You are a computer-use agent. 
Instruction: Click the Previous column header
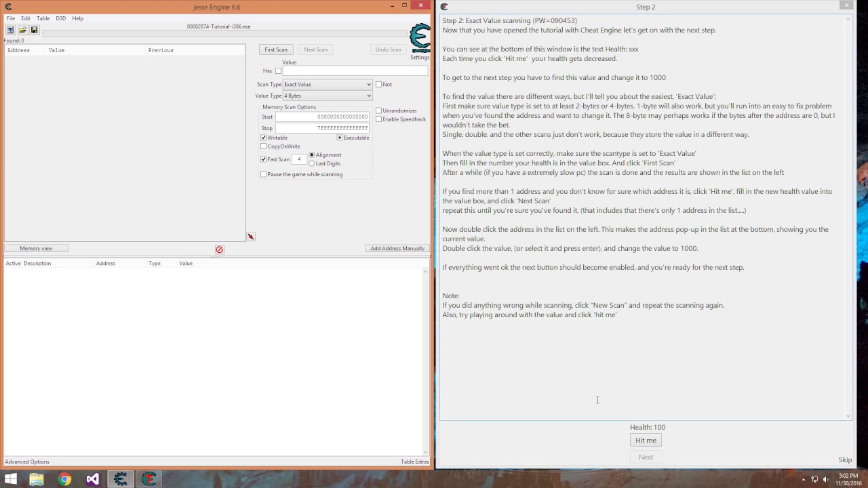pyautogui.click(x=161, y=50)
